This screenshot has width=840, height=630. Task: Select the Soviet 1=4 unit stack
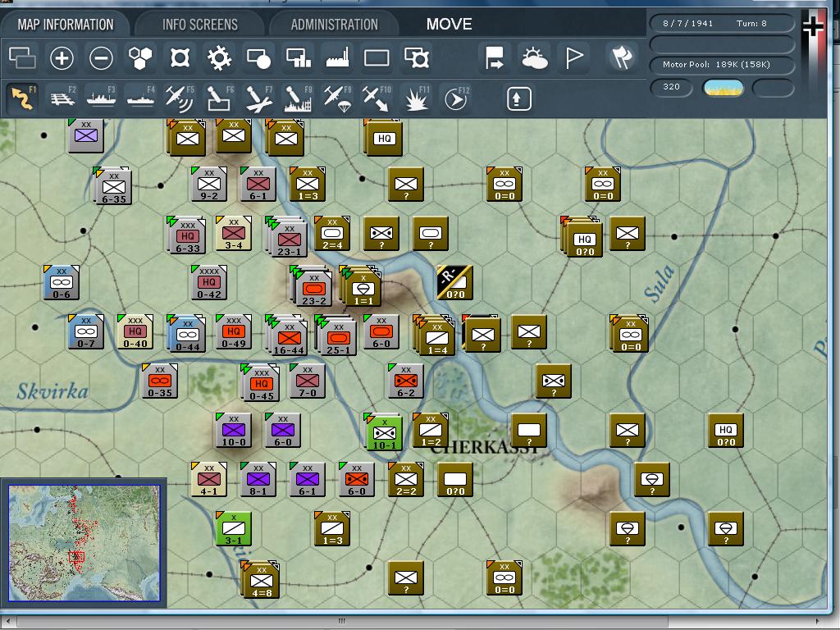click(x=436, y=336)
